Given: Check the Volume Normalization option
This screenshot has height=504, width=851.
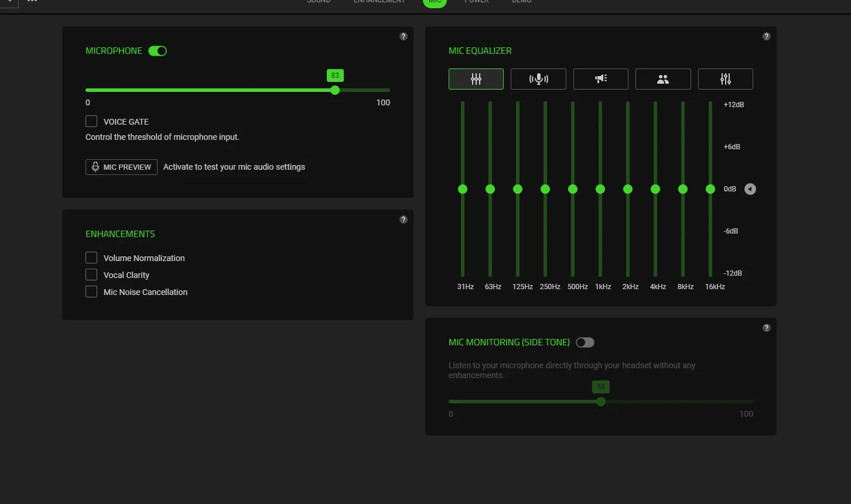Looking at the screenshot, I should [x=91, y=258].
